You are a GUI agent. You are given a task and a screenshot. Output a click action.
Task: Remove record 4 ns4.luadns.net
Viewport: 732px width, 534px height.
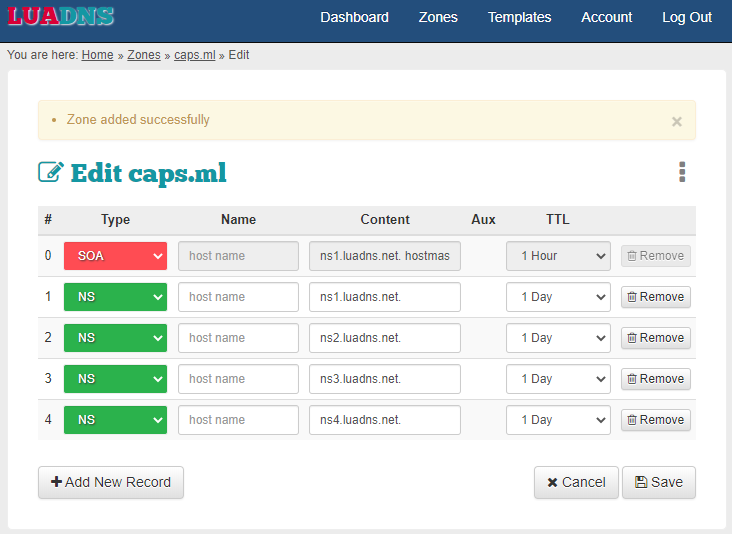[x=655, y=420]
